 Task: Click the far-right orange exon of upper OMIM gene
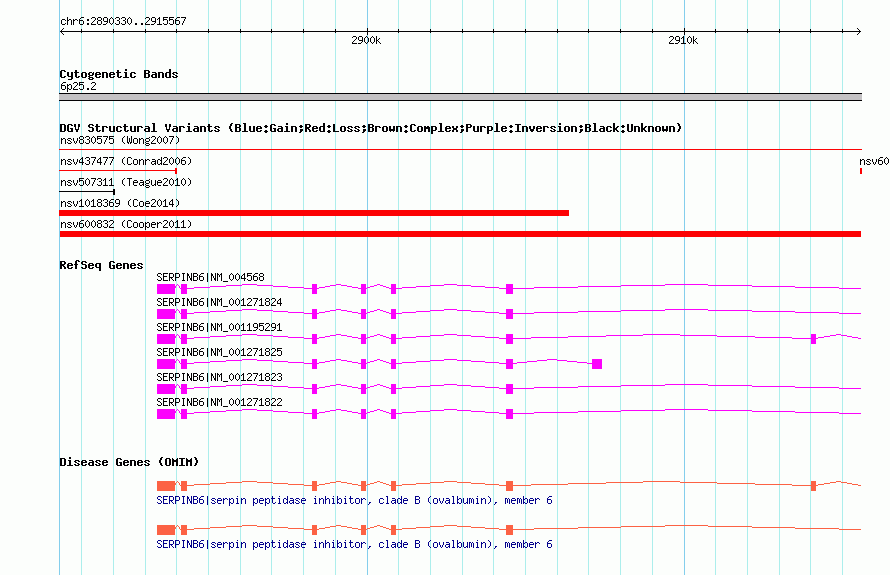click(813, 486)
